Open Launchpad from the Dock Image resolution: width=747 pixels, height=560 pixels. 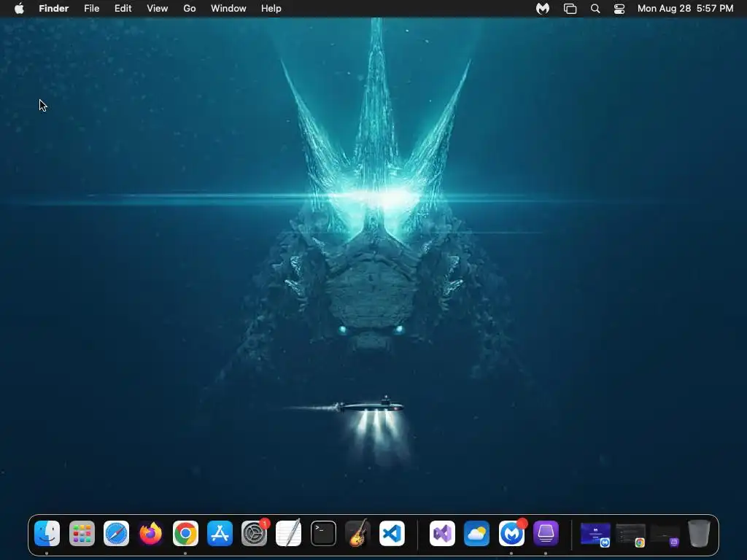click(x=82, y=533)
